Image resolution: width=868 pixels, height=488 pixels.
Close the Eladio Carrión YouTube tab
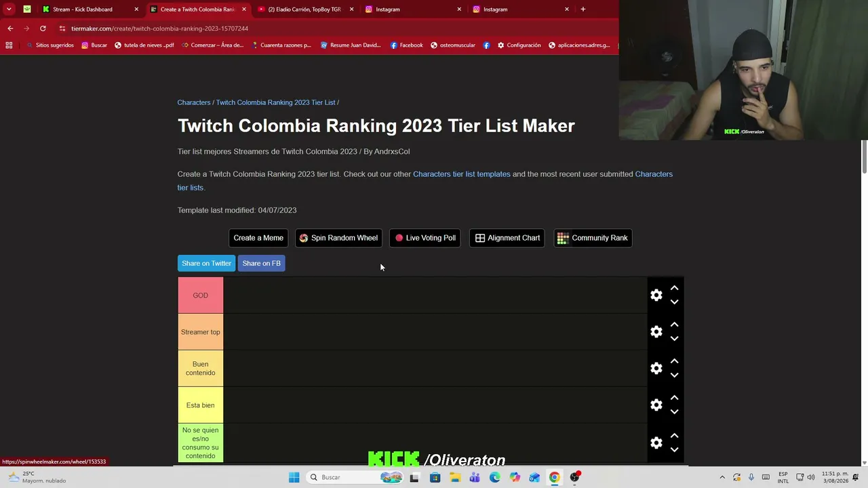(x=352, y=9)
